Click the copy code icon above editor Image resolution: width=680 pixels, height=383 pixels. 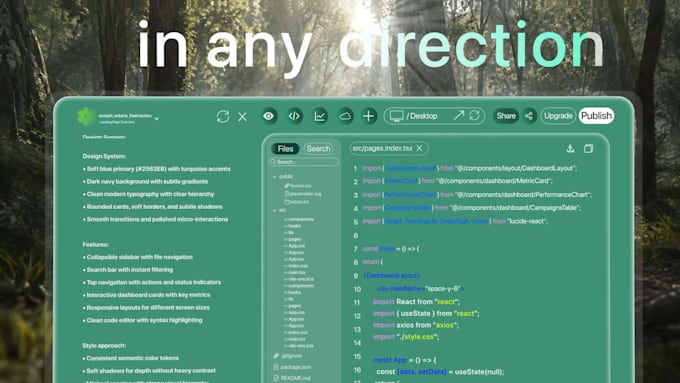588,149
